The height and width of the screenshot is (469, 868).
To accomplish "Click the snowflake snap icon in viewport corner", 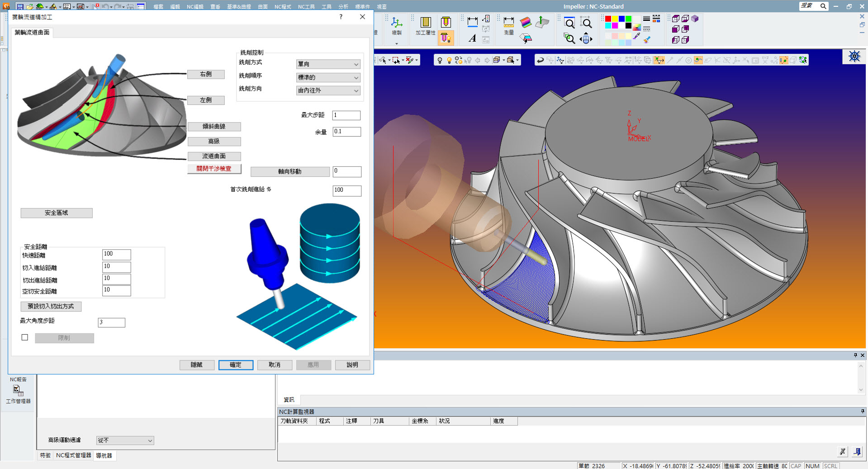I will (x=854, y=56).
